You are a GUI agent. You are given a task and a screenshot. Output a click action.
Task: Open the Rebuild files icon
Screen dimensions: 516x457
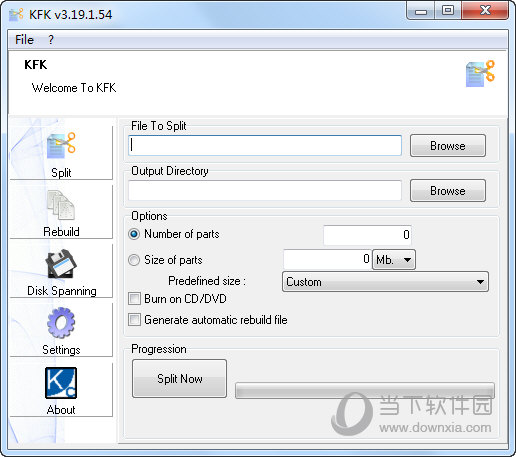pyautogui.click(x=61, y=204)
